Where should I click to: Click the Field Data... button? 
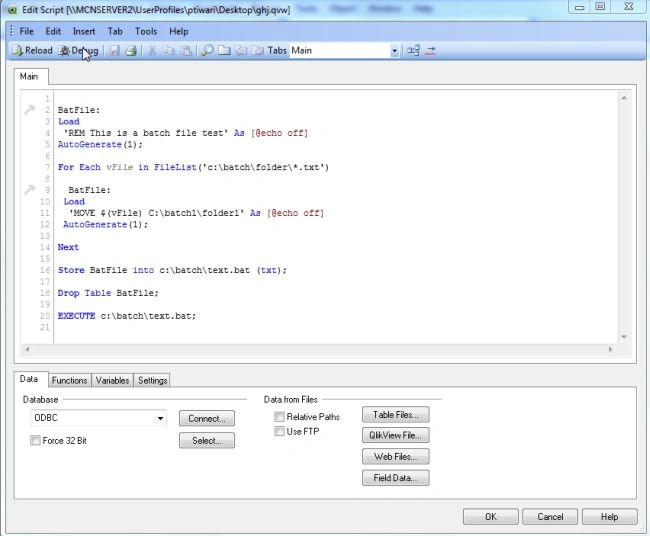click(x=395, y=478)
